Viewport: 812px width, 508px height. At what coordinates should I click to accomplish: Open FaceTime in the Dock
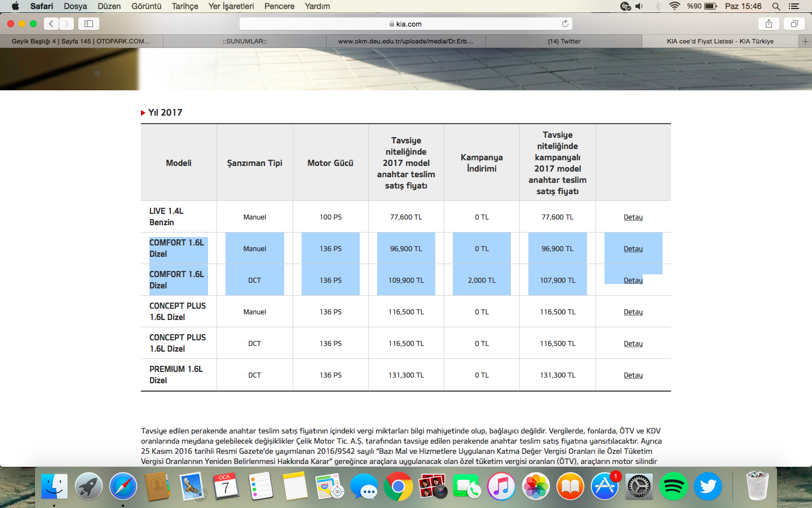pos(467,487)
